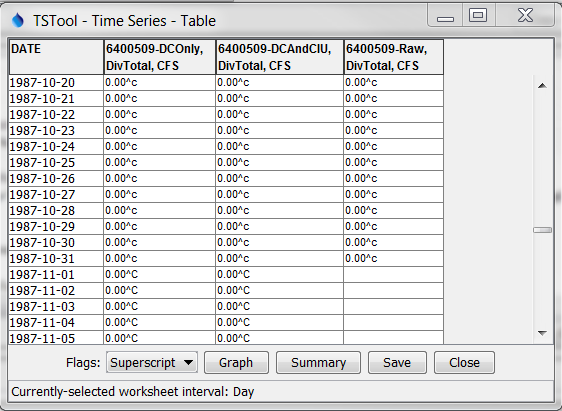Image resolution: width=562 pixels, height=411 pixels.
Task: Maximize the Time Series Table window
Action: tap(478, 15)
